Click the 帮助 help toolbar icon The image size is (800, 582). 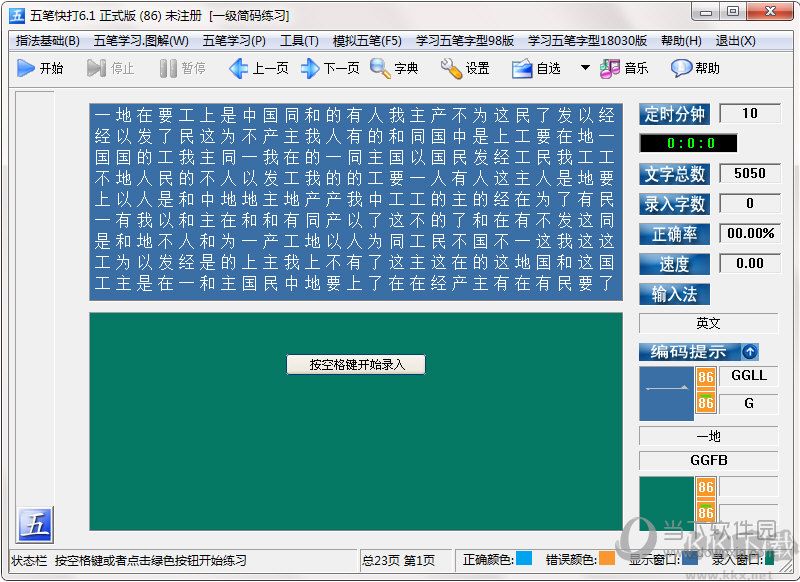click(682, 69)
